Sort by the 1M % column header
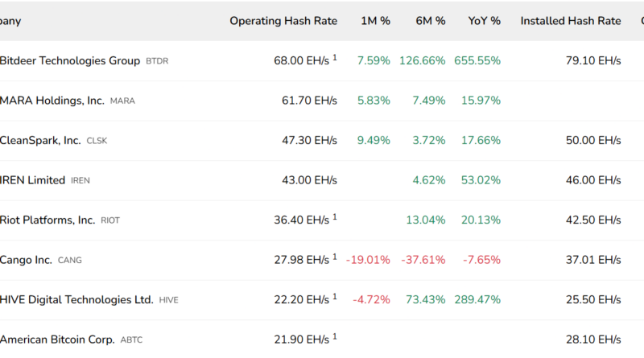The height and width of the screenshot is (358, 644). point(375,21)
